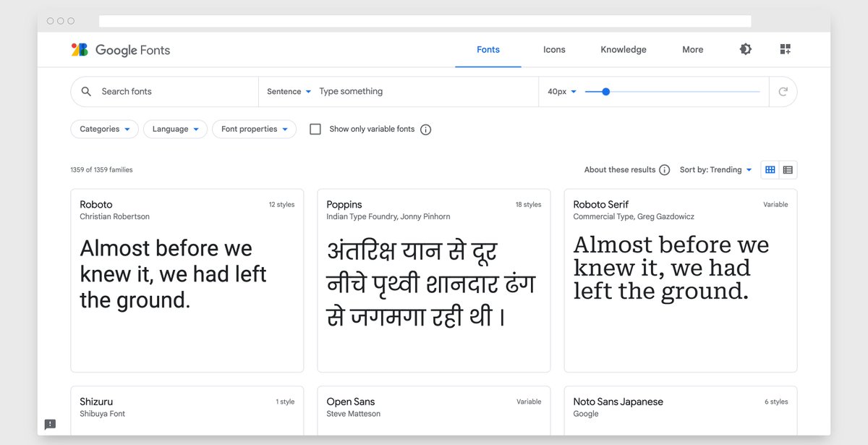Click "18 styles" on Poppins card
The image size is (868, 445).
coord(528,205)
